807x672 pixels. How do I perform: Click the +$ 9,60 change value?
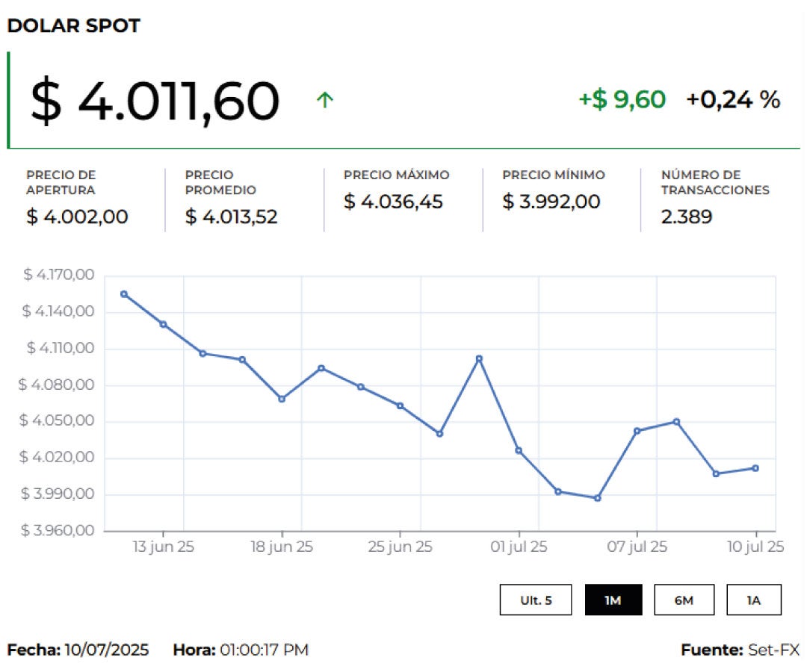[622, 99]
